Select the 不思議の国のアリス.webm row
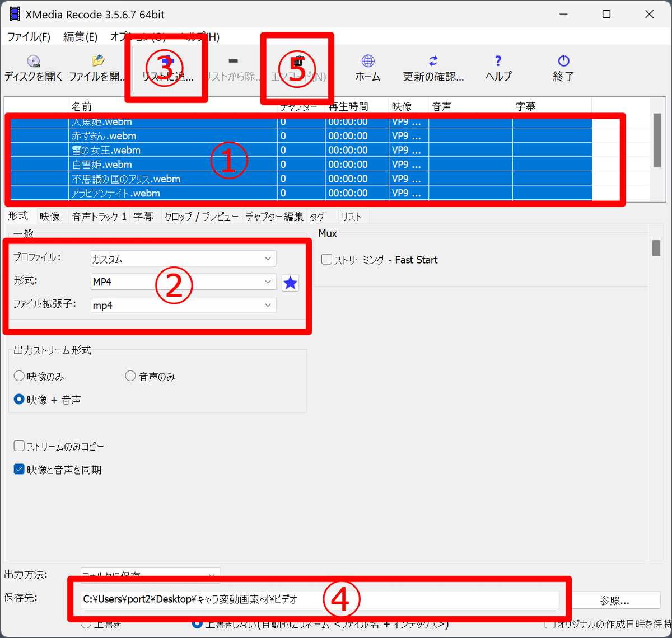 [301, 179]
